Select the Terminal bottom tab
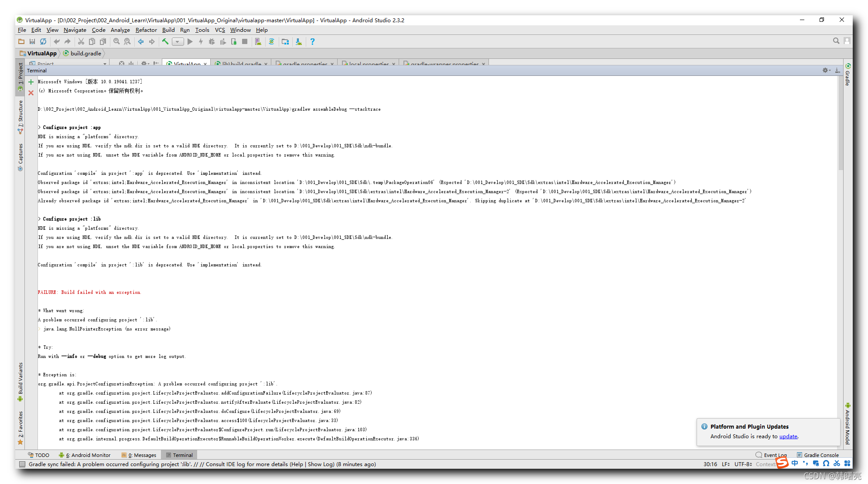The height and width of the screenshot is (484, 868). tap(179, 455)
